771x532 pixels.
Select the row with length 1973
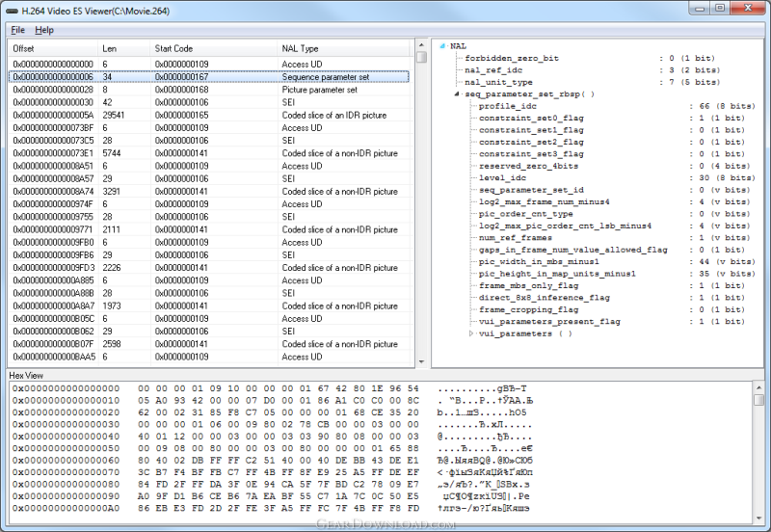[209, 306]
